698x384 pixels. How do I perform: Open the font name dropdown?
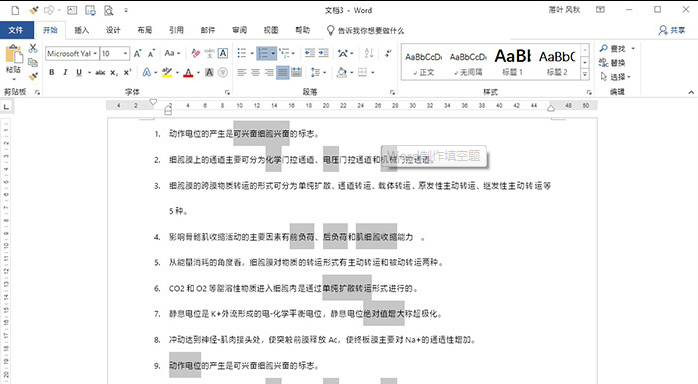click(95, 53)
